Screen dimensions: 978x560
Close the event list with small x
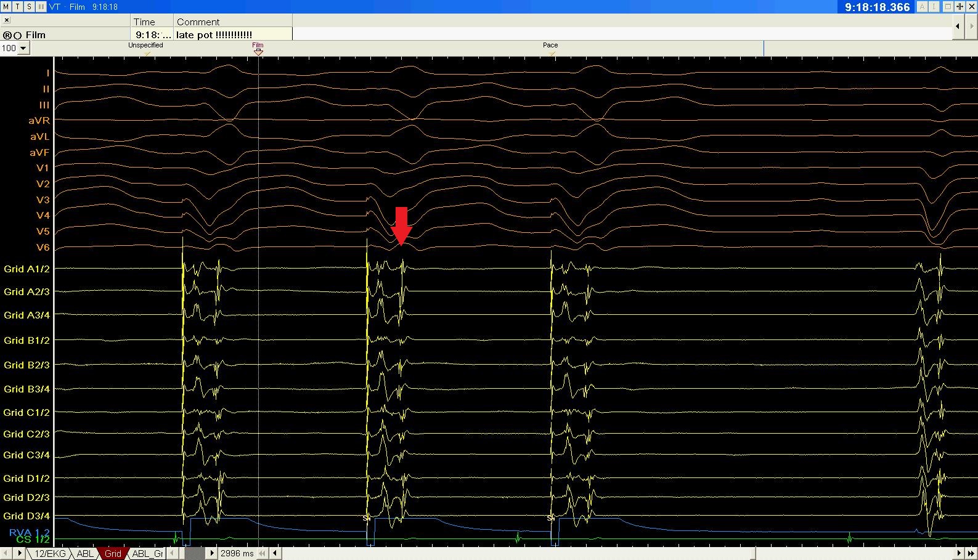tap(7, 20)
